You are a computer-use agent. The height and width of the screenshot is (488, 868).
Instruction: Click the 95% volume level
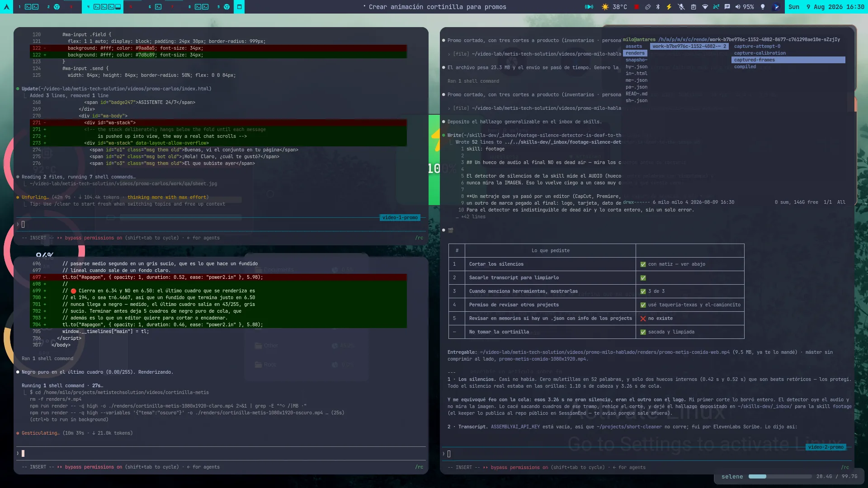749,7
